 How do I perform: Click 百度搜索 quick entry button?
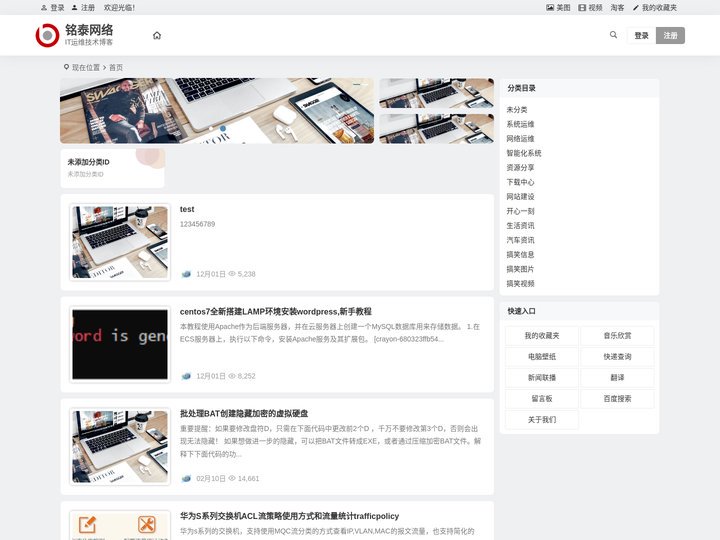click(x=617, y=399)
